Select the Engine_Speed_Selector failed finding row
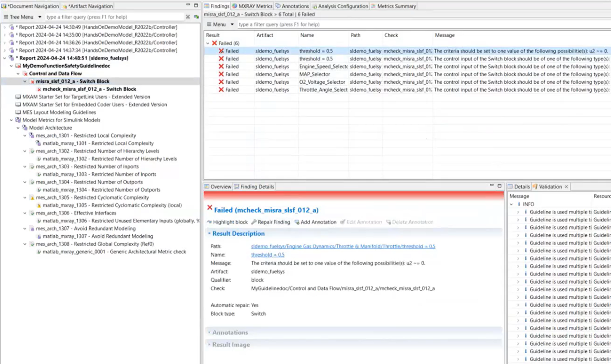Image resolution: width=611 pixels, height=364 pixels. click(x=408, y=66)
